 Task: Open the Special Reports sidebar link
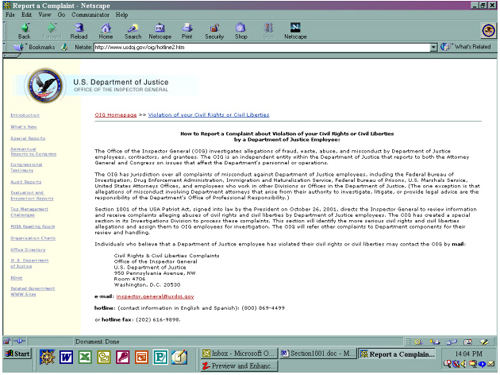(x=28, y=138)
